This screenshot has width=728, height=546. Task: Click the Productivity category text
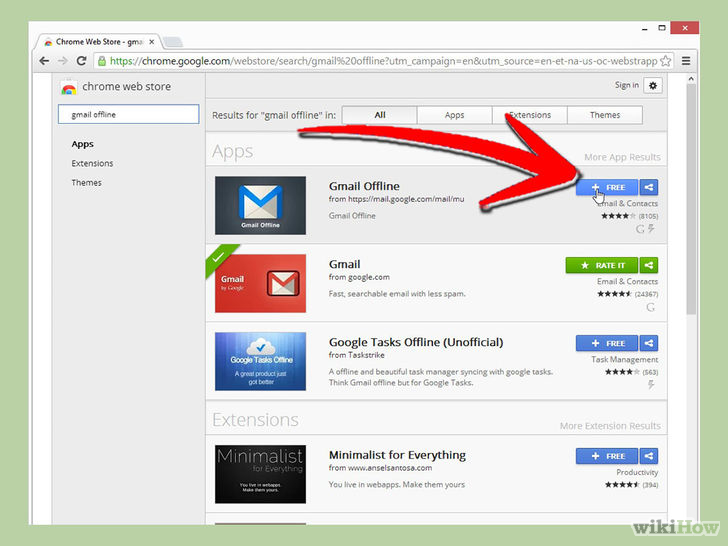pyautogui.click(x=637, y=472)
